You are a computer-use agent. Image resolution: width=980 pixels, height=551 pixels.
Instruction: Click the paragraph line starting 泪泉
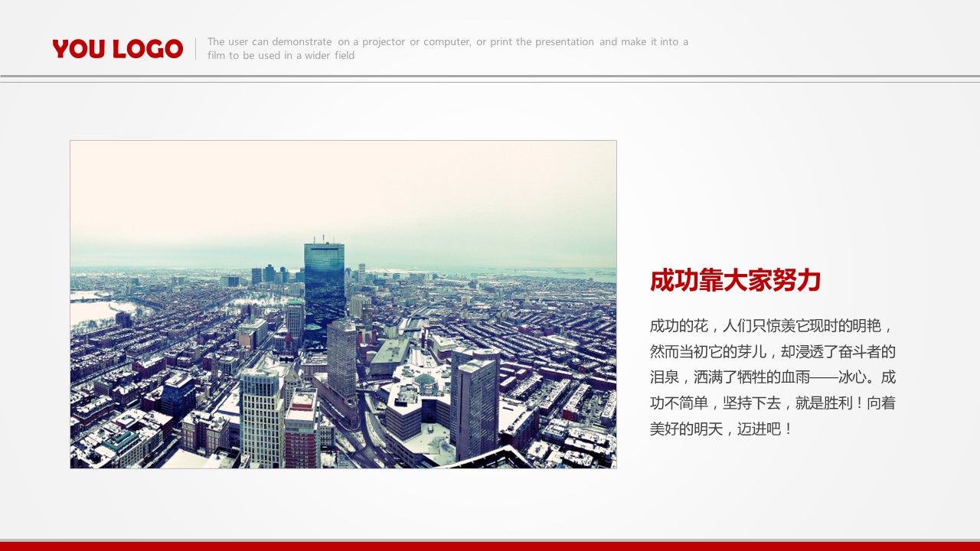click(772, 377)
